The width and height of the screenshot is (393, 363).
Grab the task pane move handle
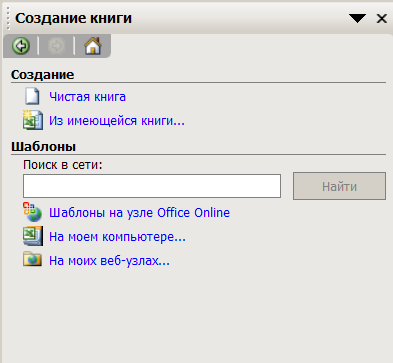point(8,19)
